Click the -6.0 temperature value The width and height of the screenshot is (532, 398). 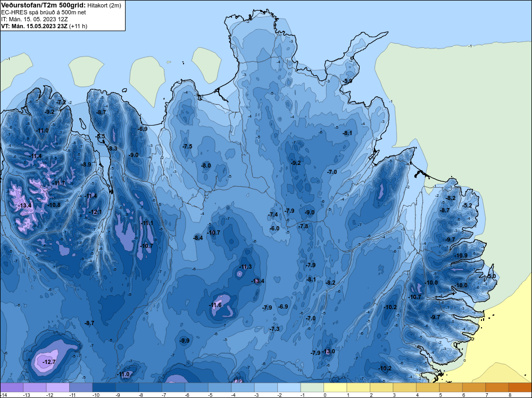pyautogui.click(x=275, y=228)
